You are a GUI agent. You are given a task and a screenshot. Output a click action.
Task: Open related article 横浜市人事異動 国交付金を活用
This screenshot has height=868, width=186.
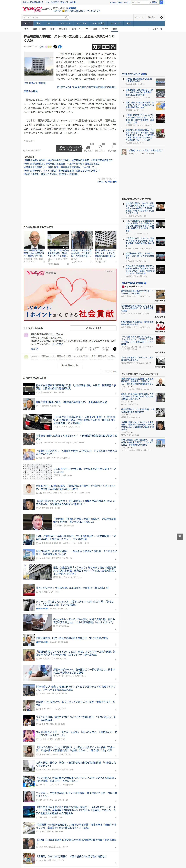[51, 174]
